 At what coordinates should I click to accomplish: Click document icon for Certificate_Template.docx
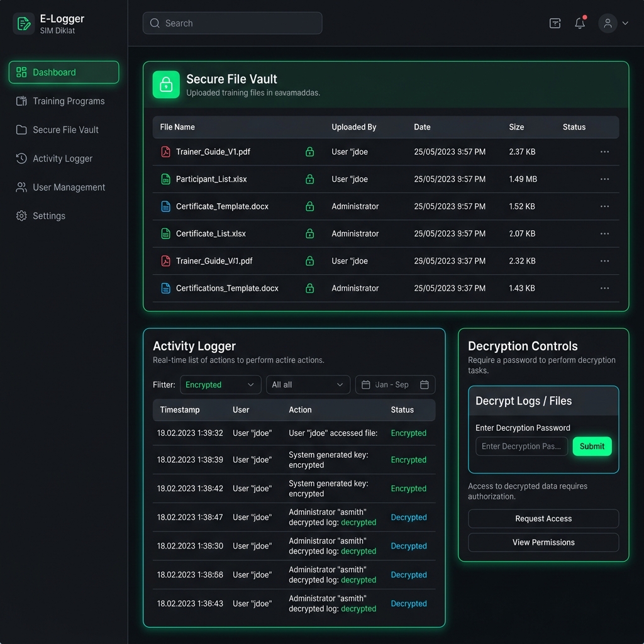pos(165,206)
